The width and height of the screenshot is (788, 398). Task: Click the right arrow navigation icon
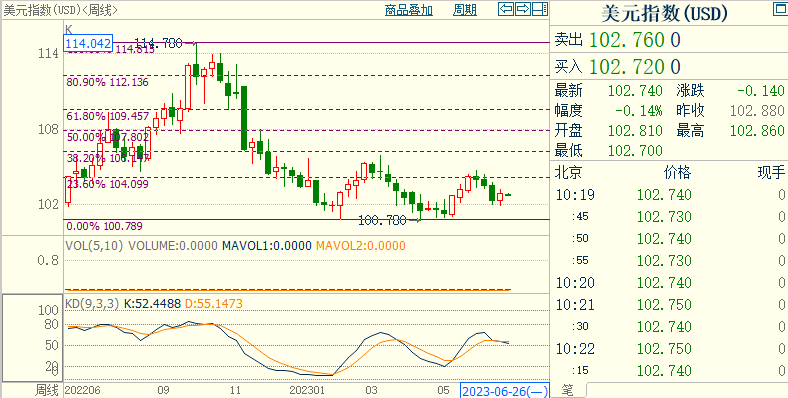pyautogui.click(x=523, y=9)
